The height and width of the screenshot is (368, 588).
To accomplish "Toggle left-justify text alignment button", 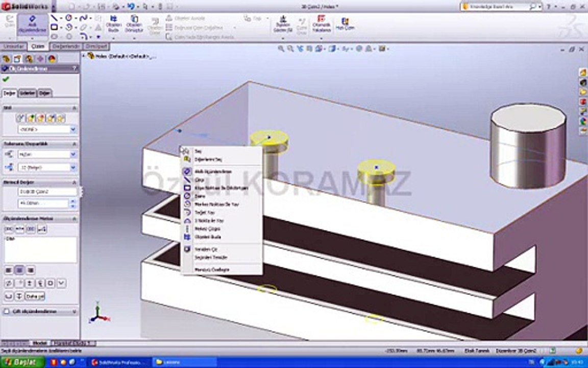I will point(9,270).
